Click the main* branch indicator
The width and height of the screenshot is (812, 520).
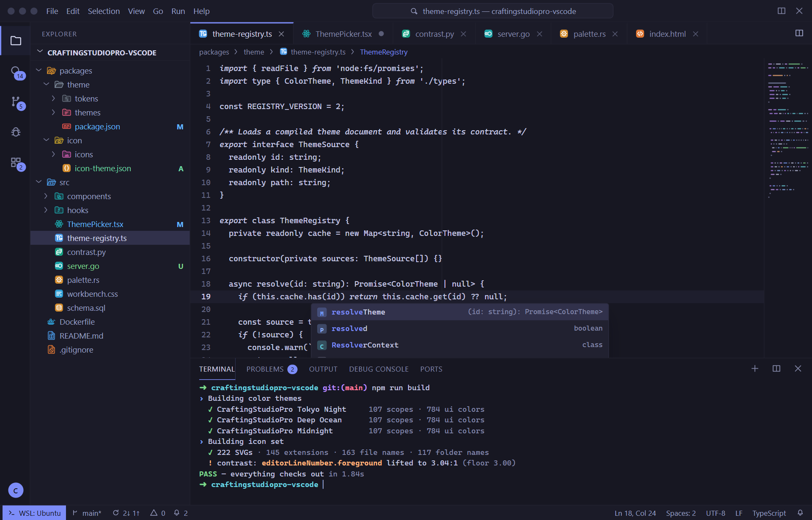[87, 513]
